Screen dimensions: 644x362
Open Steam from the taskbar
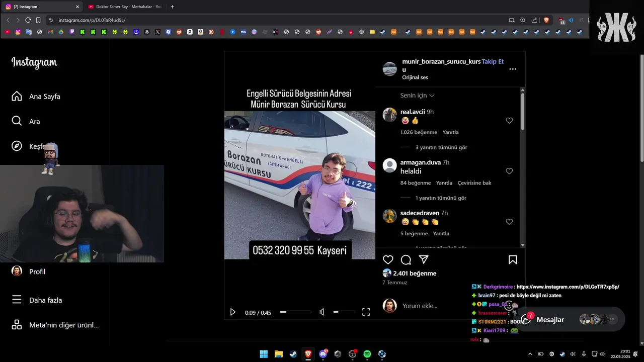tap(293, 354)
